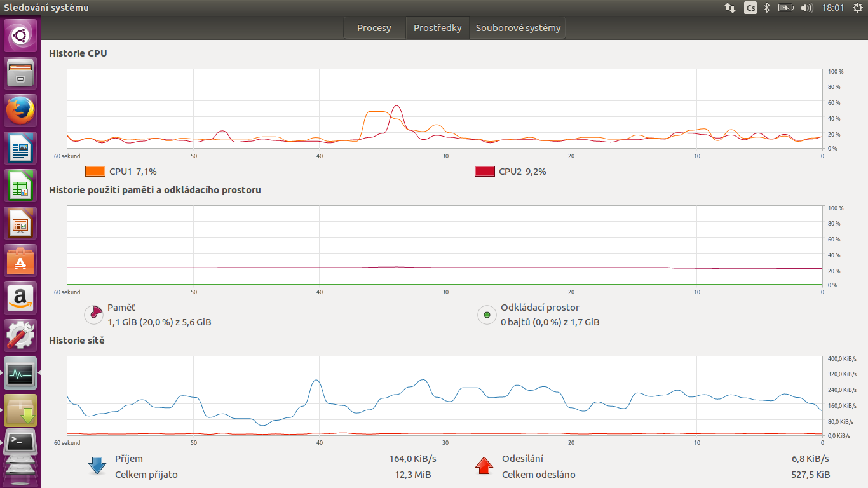Open the Software Updater launcher icon
Viewport: 868px width, 488px height.
coord(20,410)
